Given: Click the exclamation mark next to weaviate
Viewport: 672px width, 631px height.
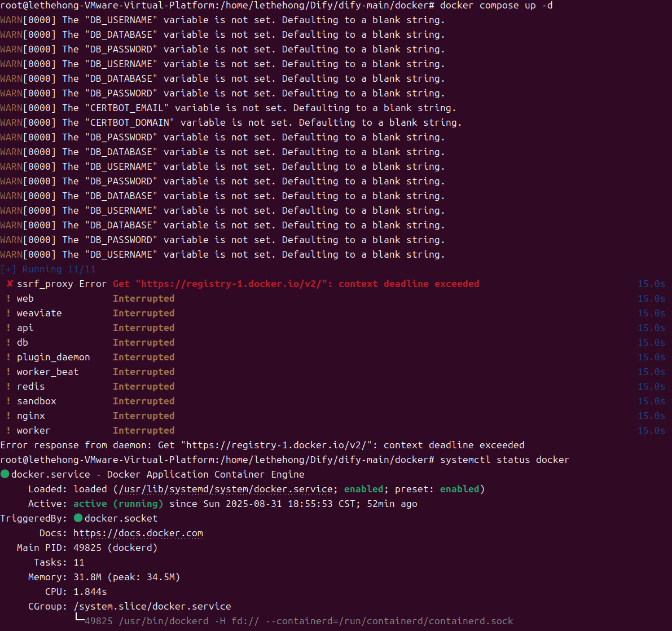Looking at the screenshot, I should pos(8,313).
